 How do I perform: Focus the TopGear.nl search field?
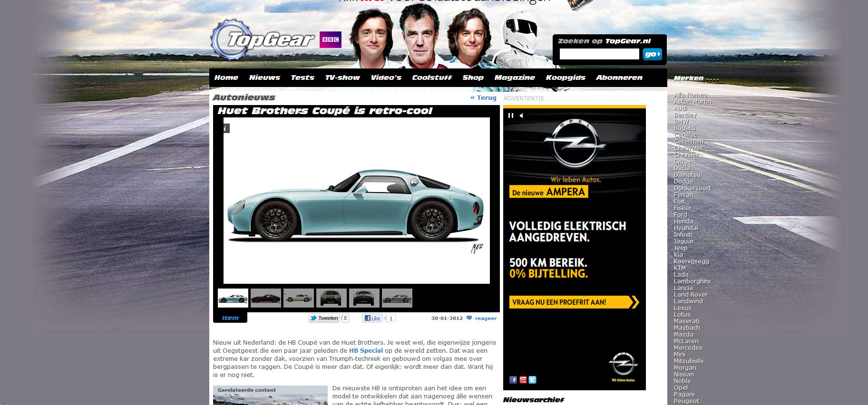point(599,54)
